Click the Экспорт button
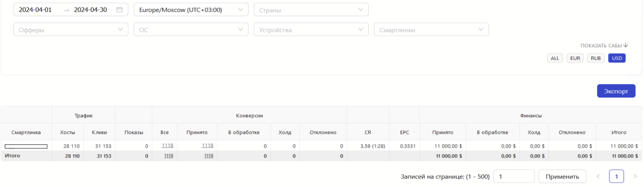 point(616,91)
